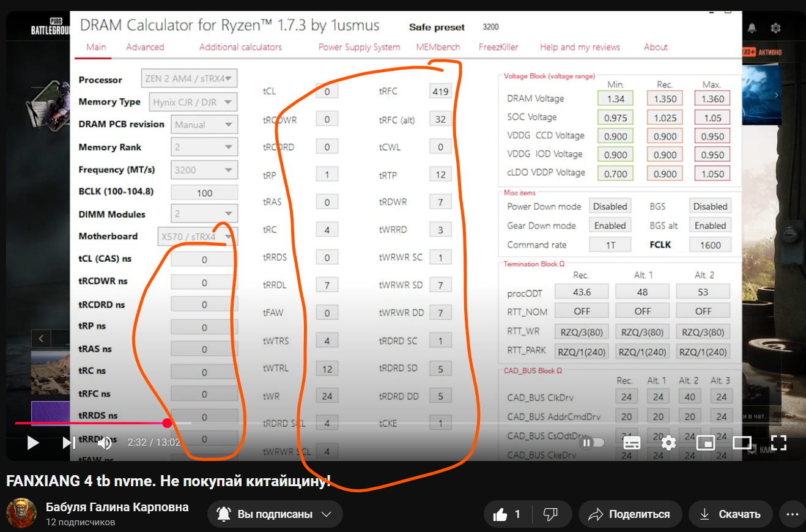806x532 pixels.
Task: Open the Бабуля Галина Карповна channel link
Action: [117, 507]
